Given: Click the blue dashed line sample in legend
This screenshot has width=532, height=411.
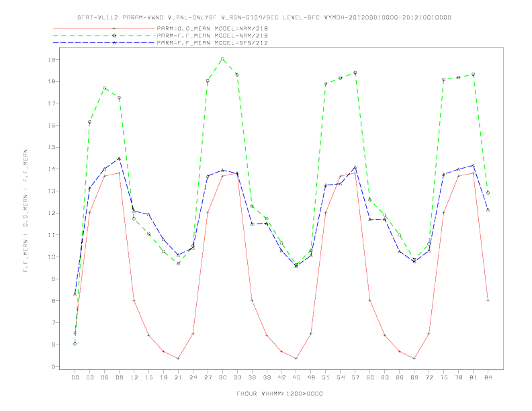Looking at the screenshot, I should (x=104, y=43).
